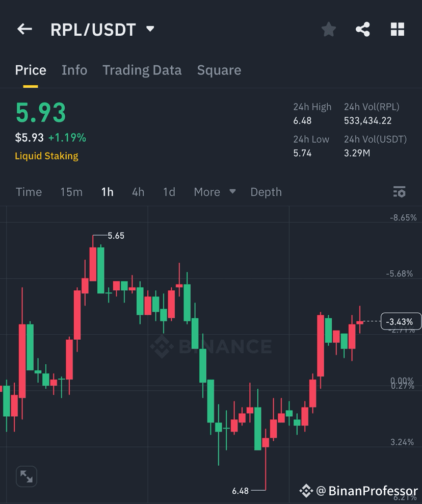The width and height of the screenshot is (422, 504).
Task: Click the back arrow to exit chart
Action: [24, 29]
